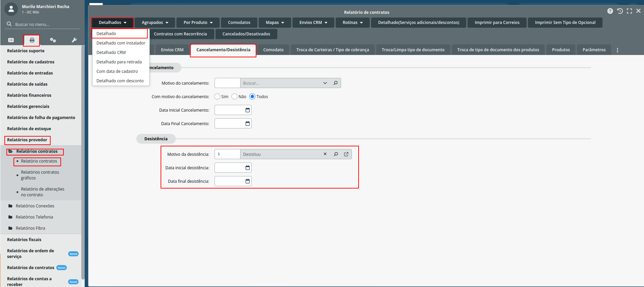Choose Detalhado para retirada entry
The height and width of the screenshot is (287, 644).
tap(121, 62)
